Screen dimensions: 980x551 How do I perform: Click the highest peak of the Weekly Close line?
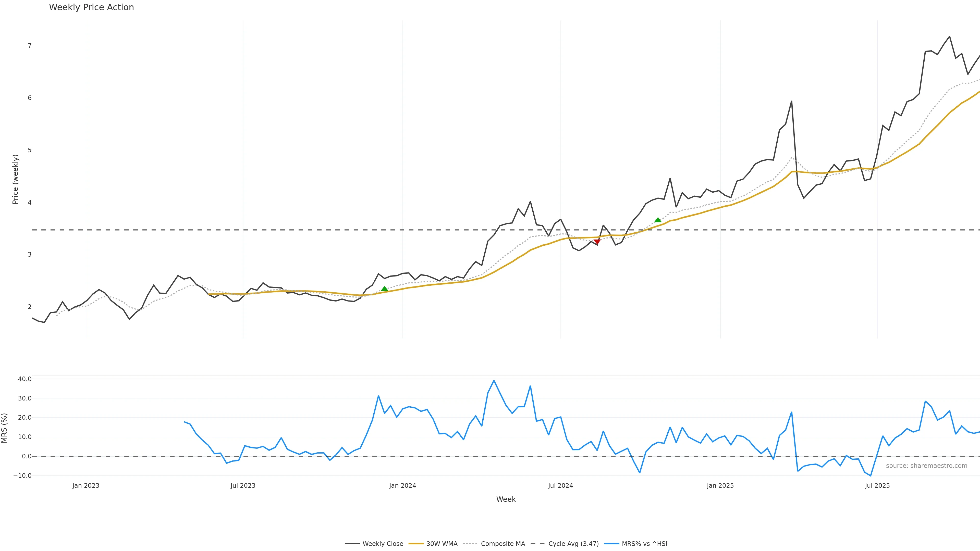click(x=950, y=36)
